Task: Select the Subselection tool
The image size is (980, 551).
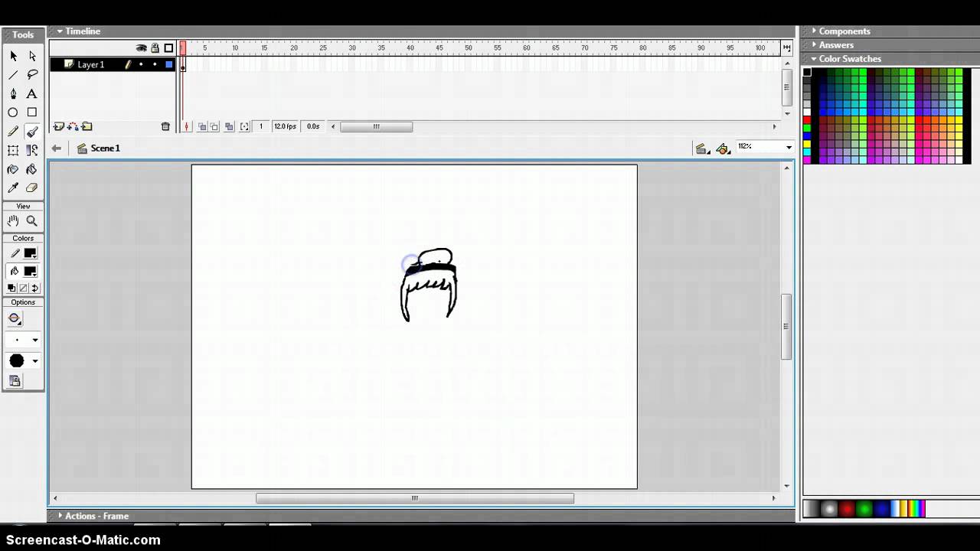Action: (32, 56)
